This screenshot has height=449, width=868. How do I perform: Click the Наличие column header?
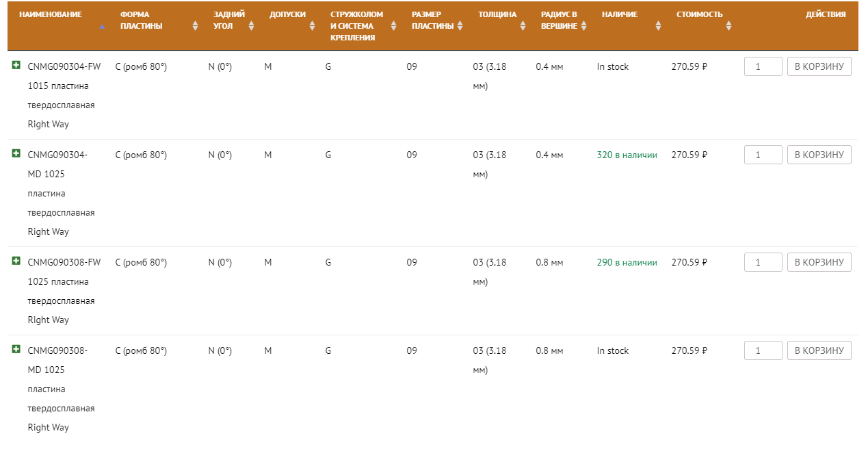pyautogui.click(x=620, y=14)
